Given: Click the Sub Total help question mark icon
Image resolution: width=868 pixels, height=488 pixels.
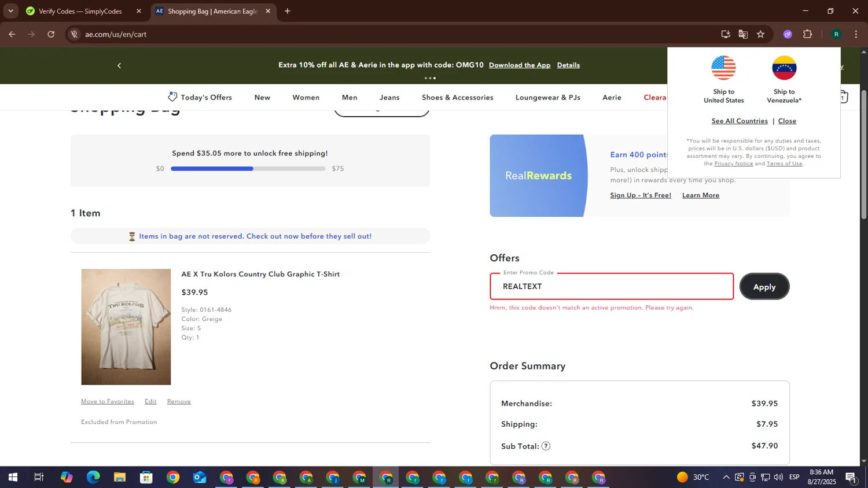Looking at the screenshot, I should [x=546, y=446].
